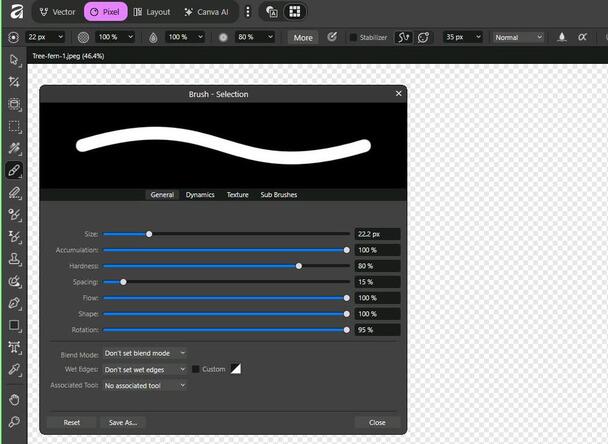Open the grid view icon in top bar
608x444 pixels.
[294, 12]
